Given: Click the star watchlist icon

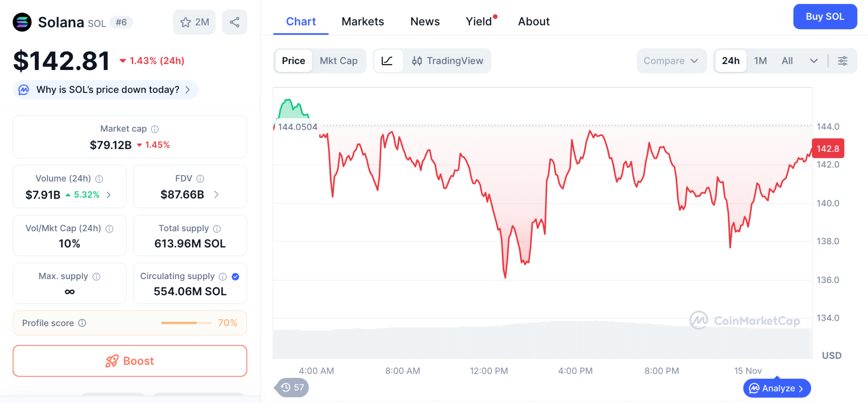Looking at the screenshot, I should 186,22.
